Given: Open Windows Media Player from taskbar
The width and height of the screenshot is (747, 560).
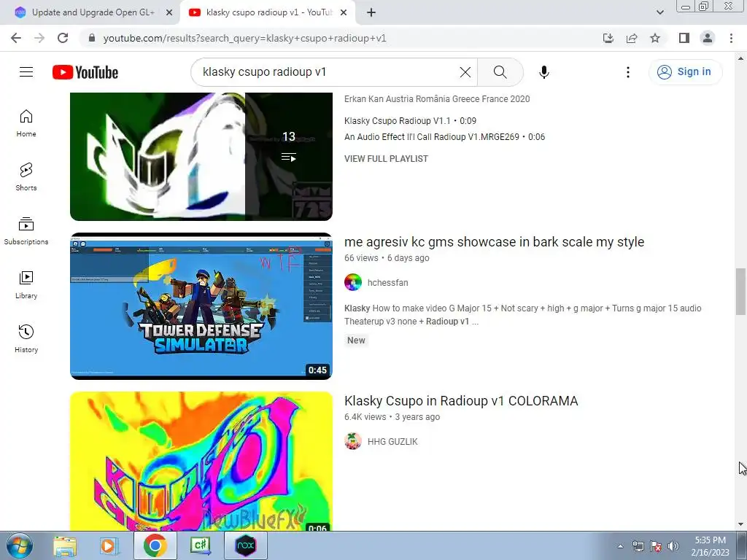Looking at the screenshot, I should tap(109, 546).
